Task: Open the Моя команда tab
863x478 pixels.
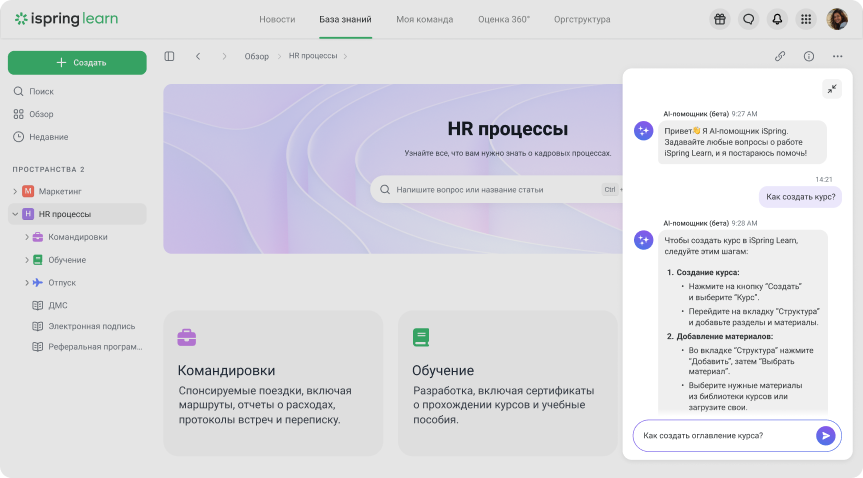Action: pos(425,19)
